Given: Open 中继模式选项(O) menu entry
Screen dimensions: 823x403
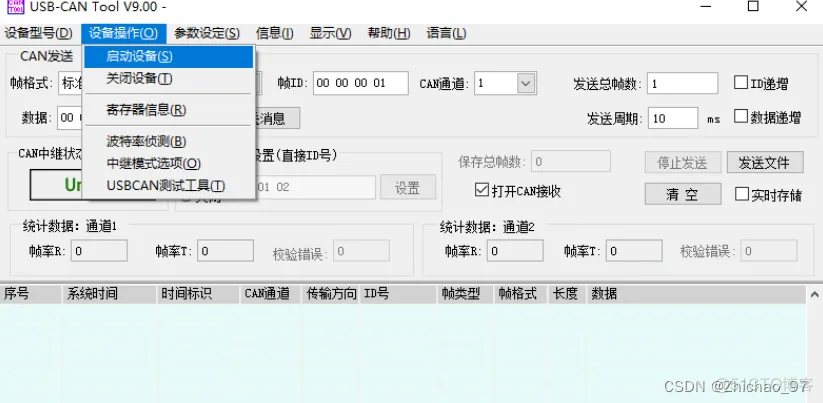Looking at the screenshot, I should [168, 164].
